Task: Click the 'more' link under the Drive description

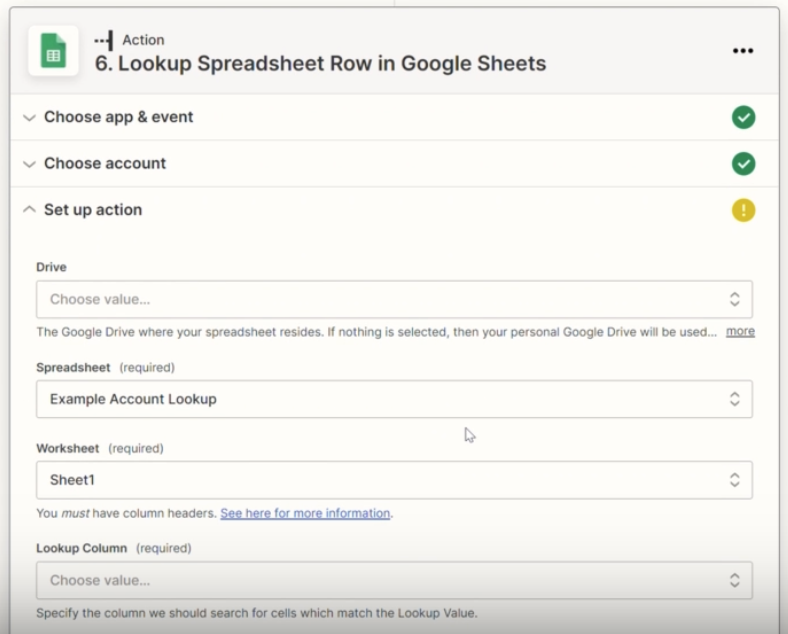Action: tap(740, 332)
